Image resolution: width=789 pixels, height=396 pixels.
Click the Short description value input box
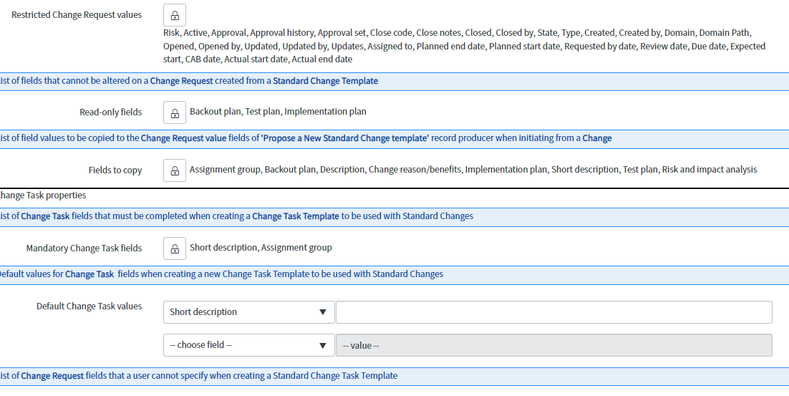coord(554,312)
